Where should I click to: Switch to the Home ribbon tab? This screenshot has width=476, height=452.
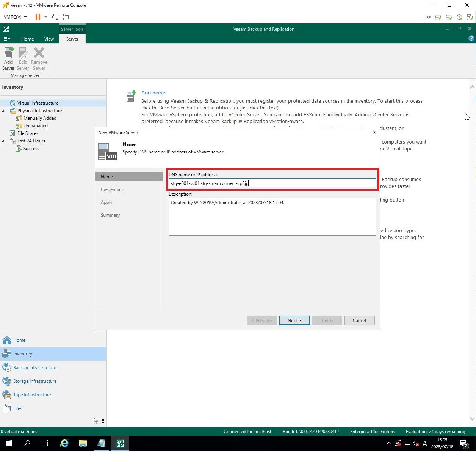click(27, 39)
